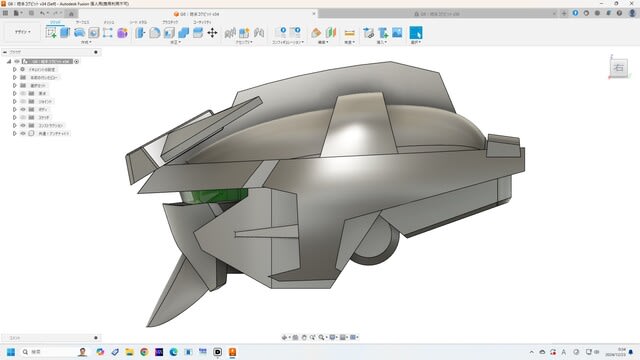Toggle visibility of the Construction folder
This screenshot has width=640, height=360.
point(23,125)
